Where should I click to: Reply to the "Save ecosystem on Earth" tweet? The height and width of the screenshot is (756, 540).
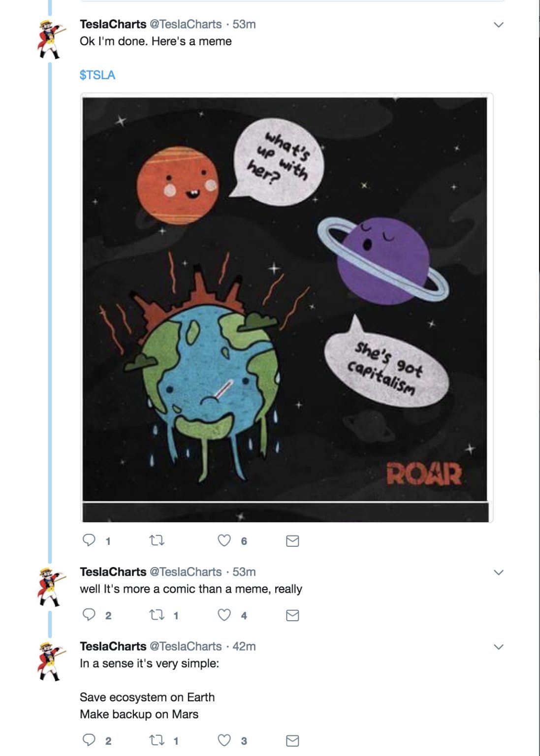point(89,740)
